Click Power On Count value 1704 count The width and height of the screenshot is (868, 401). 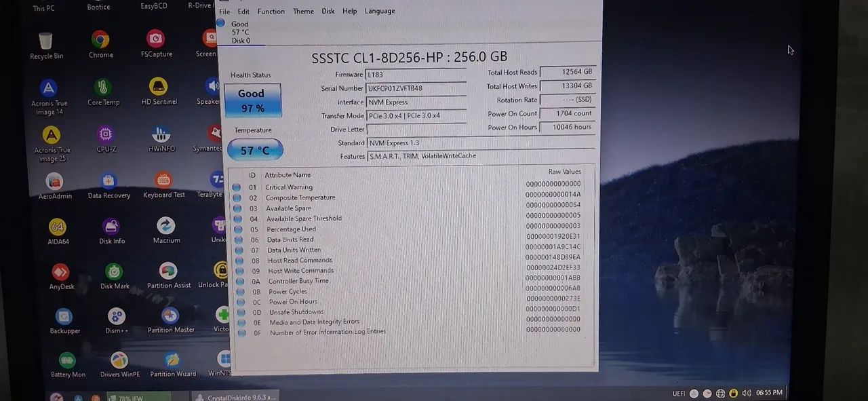568,113
